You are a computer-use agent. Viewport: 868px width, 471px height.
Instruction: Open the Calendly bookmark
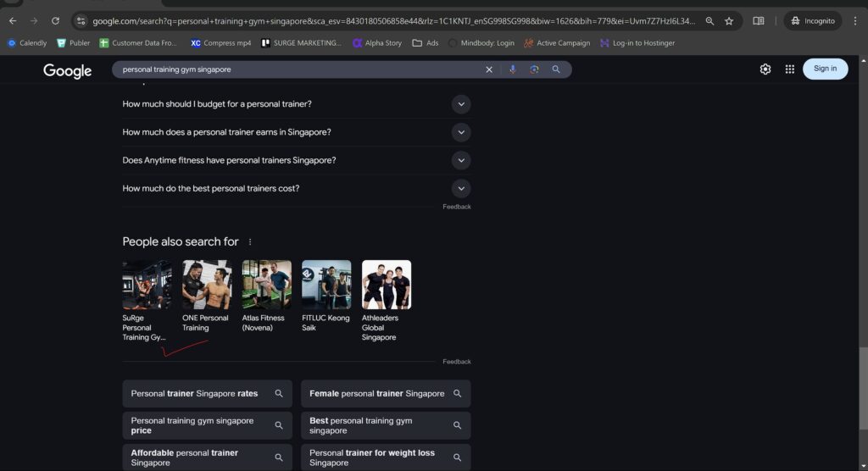(27, 43)
